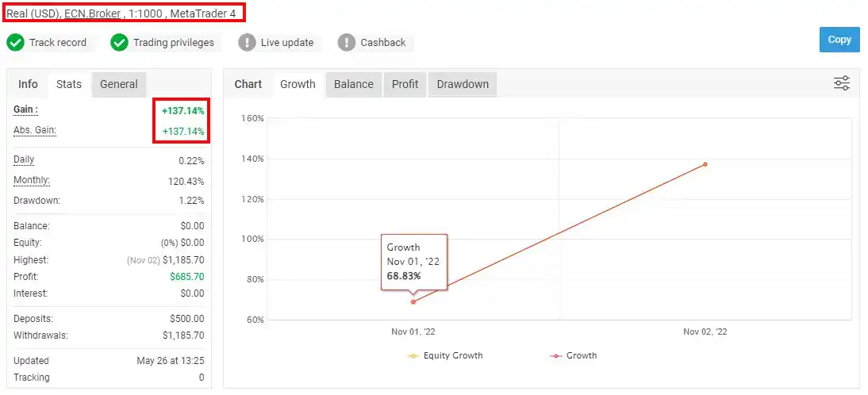Screen dimensions: 868x395
Task: Toggle the Growth legend series
Action: tap(573, 355)
